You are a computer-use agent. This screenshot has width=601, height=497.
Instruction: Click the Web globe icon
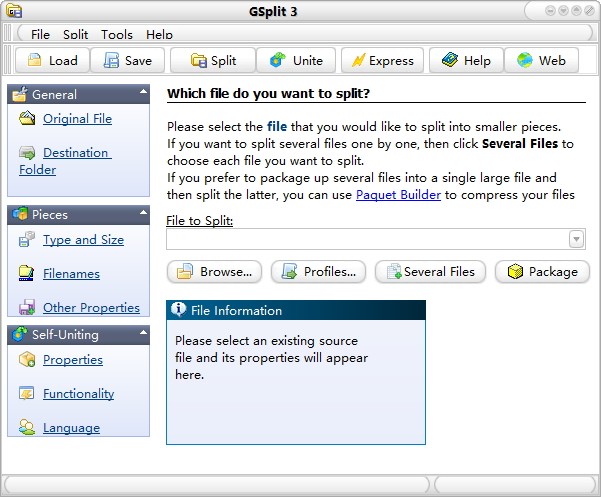[525, 60]
